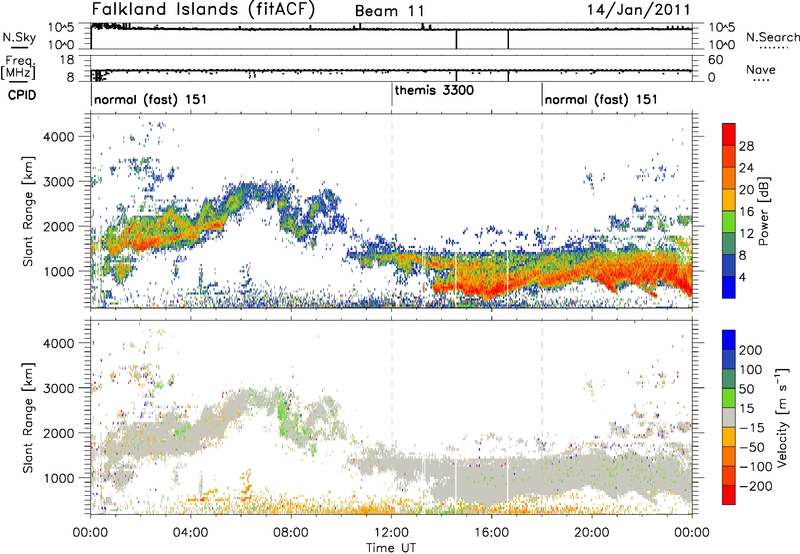Click the 'Nave' legend label
Image resolution: width=800 pixels, height=554 pixels.
click(761, 69)
